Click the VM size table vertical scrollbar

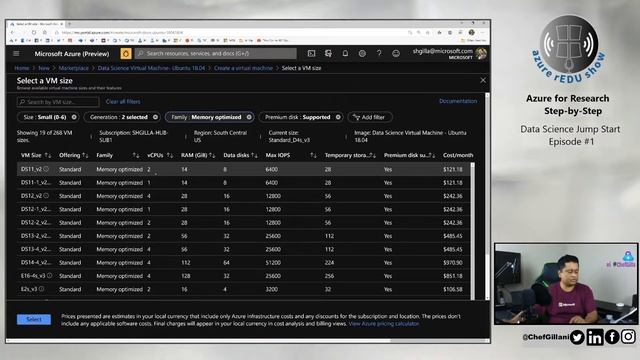pos(473,231)
